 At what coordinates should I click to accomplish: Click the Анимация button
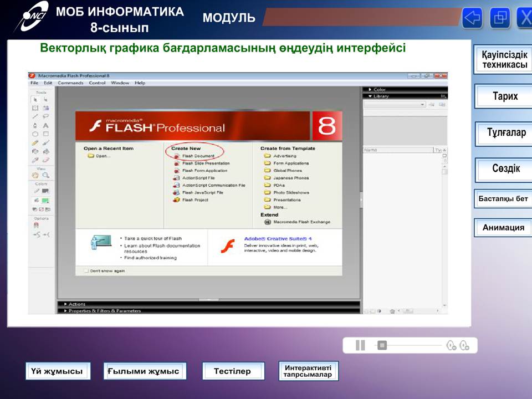[504, 227]
